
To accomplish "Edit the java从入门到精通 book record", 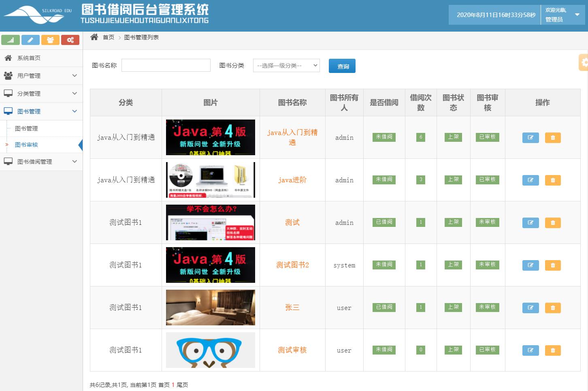I will (x=530, y=137).
